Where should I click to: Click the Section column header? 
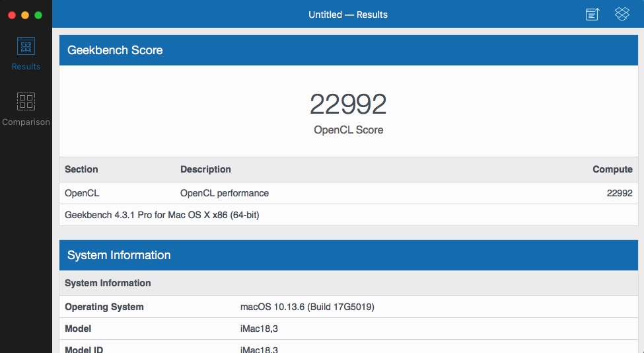[81, 169]
